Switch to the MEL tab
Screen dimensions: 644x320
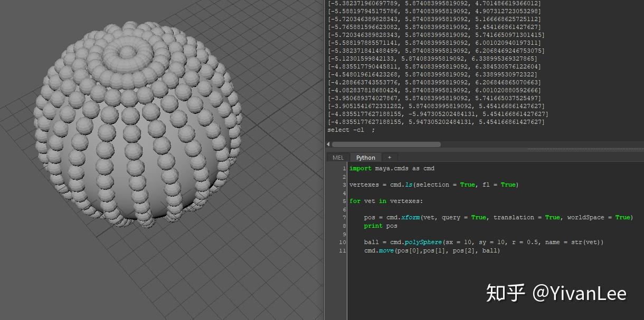[x=337, y=157]
